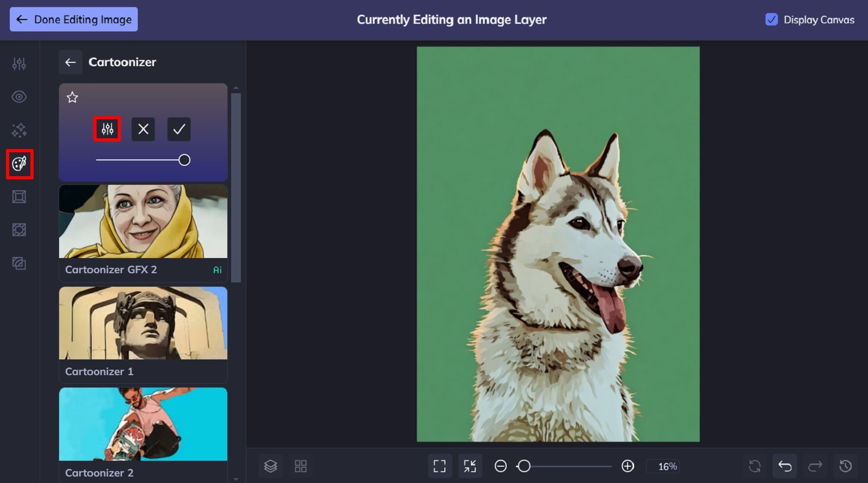Cancel the Cartoonizer effect with X
This screenshot has width=868, height=483.
(143, 129)
